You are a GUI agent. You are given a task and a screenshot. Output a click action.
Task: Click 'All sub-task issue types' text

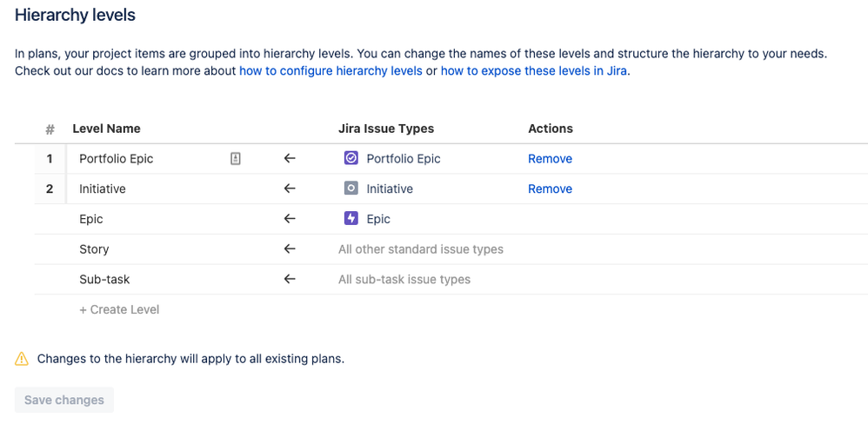(404, 280)
